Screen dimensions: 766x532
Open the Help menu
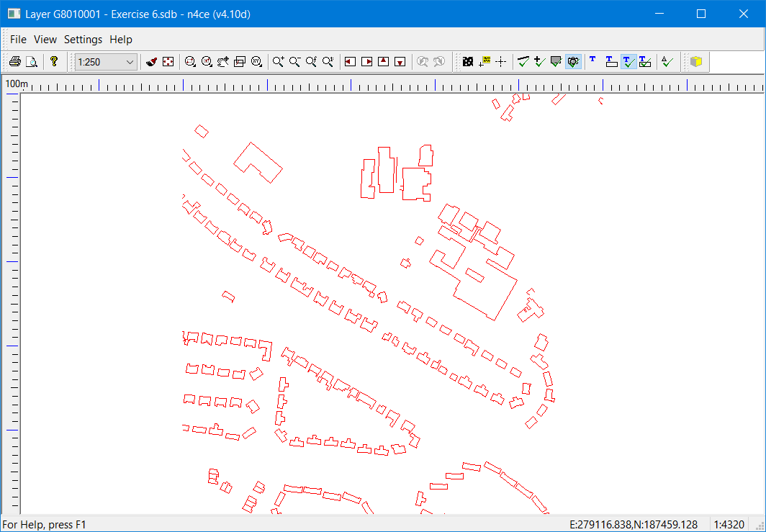pyautogui.click(x=121, y=40)
